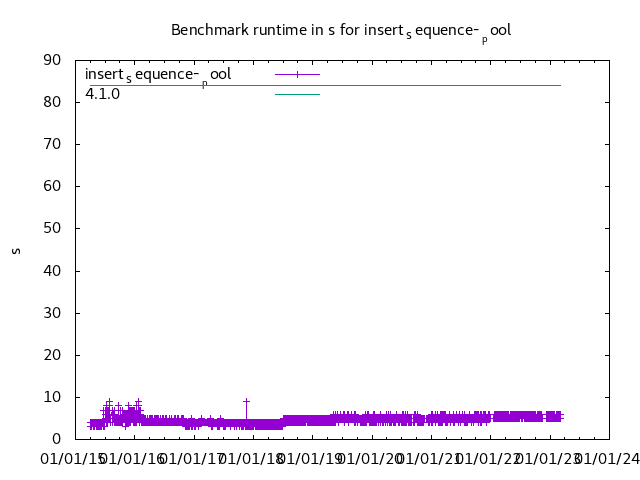Click the purple legend line sample
This screenshot has height=480, width=640.
297,74
